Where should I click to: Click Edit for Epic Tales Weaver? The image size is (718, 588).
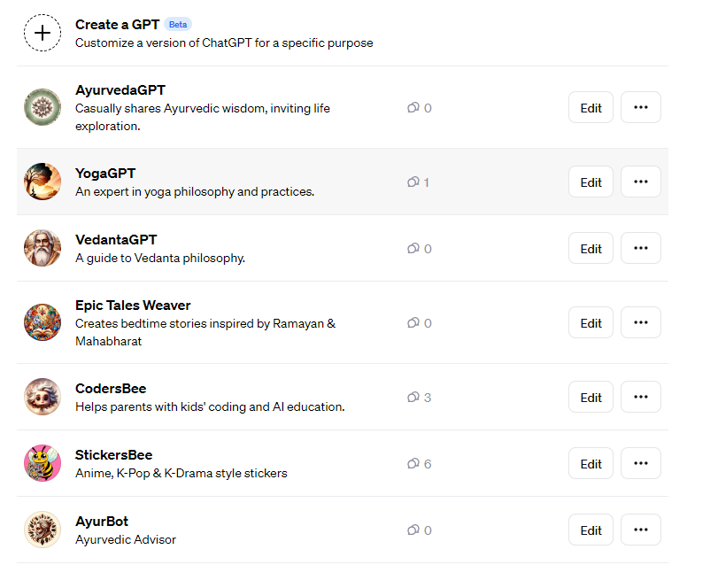(x=591, y=322)
